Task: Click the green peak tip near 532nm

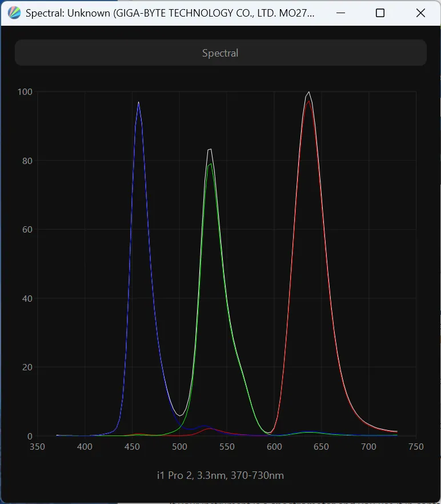Action: [210, 165]
